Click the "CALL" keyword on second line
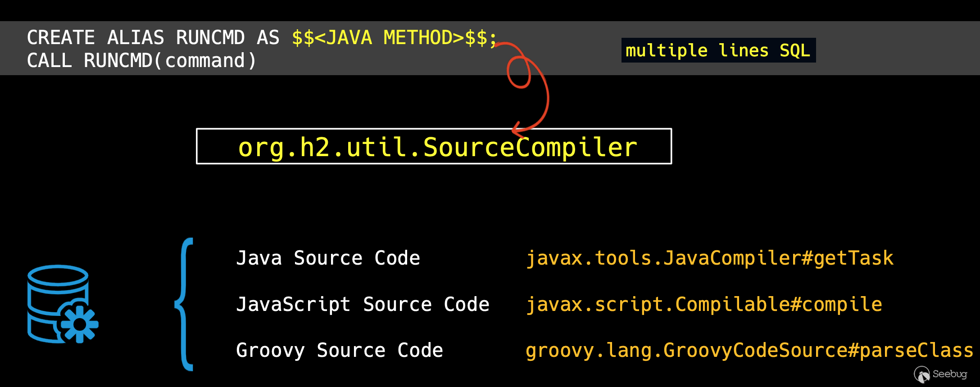980x387 pixels. (49, 61)
